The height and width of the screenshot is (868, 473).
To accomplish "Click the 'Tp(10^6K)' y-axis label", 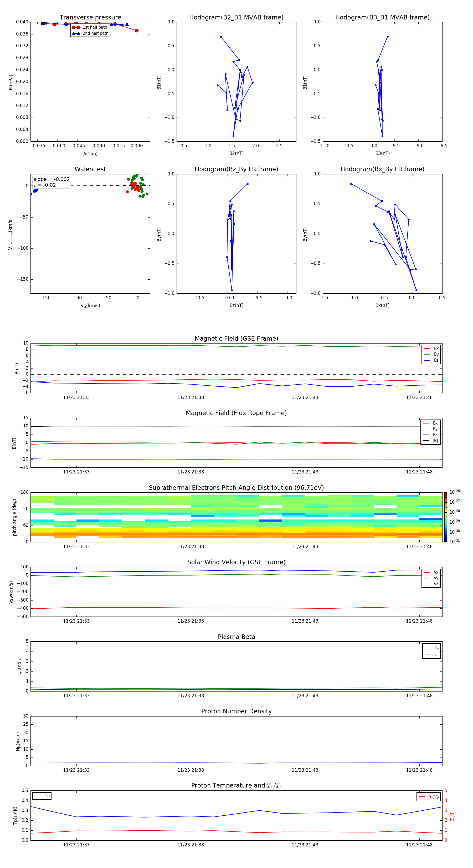I will 15,815.
